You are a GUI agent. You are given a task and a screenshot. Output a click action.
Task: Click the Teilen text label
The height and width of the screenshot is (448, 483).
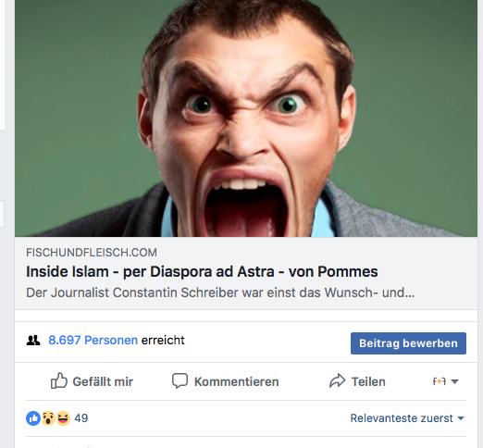click(x=368, y=382)
